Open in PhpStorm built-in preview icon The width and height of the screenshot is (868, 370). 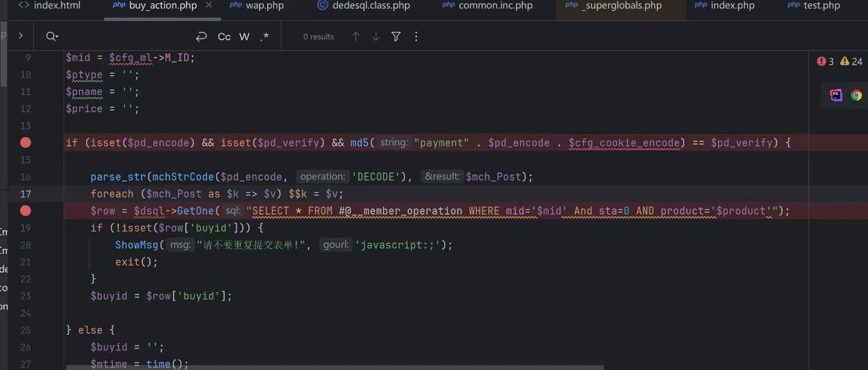[836, 95]
